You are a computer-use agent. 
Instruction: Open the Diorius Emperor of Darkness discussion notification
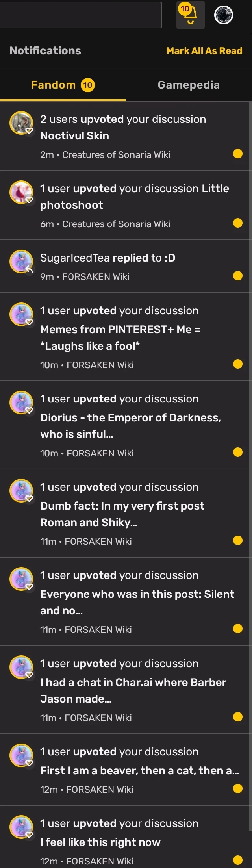point(130,417)
